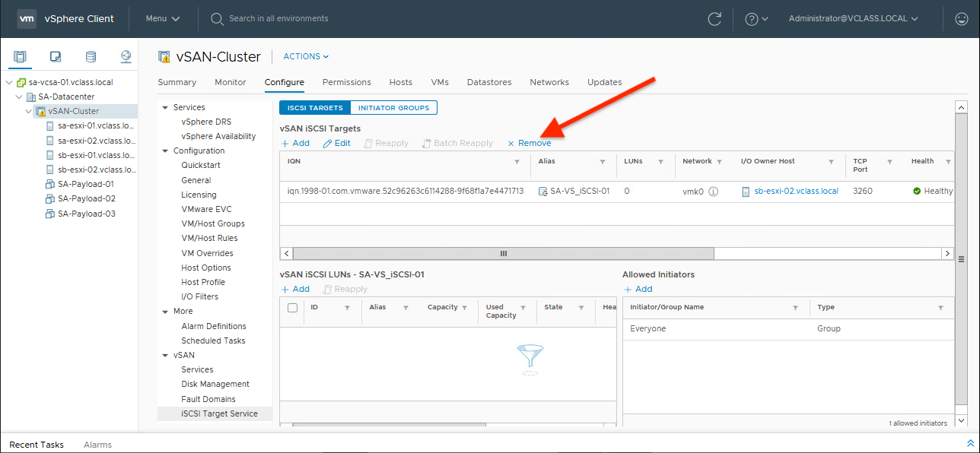Select SA-Payload-01 in the inventory tree
The height and width of the screenshot is (453, 980).
86,184
